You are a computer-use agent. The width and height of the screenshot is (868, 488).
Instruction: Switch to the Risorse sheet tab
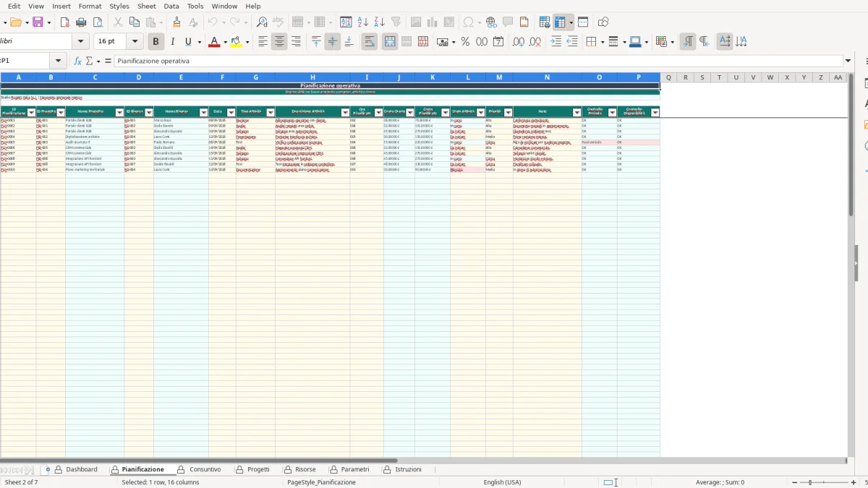coord(299,470)
